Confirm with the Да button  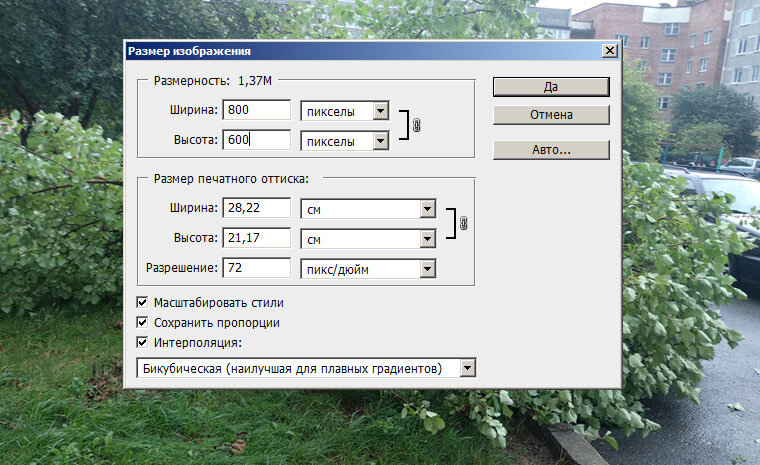(x=551, y=87)
